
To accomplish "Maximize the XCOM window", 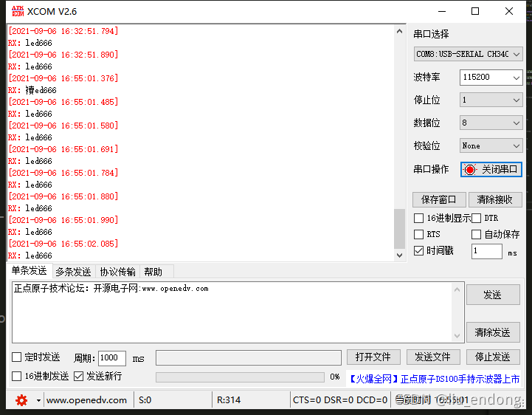I will [x=475, y=12].
